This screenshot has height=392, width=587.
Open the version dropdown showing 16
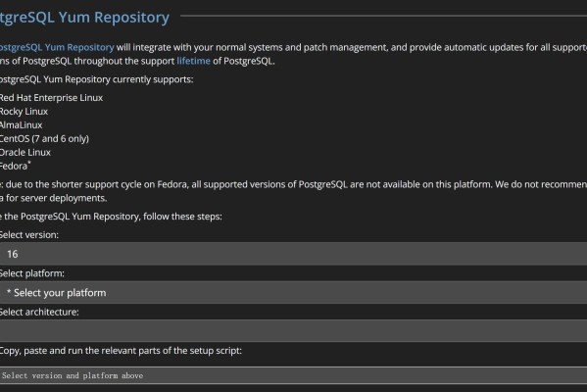click(294, 254)
